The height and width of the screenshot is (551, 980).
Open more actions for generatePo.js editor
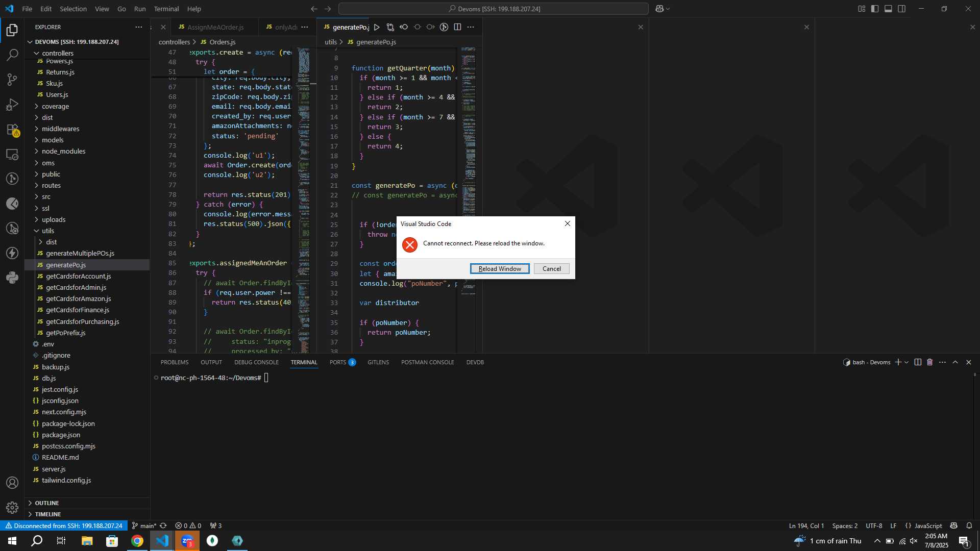[x=471, y=27]
